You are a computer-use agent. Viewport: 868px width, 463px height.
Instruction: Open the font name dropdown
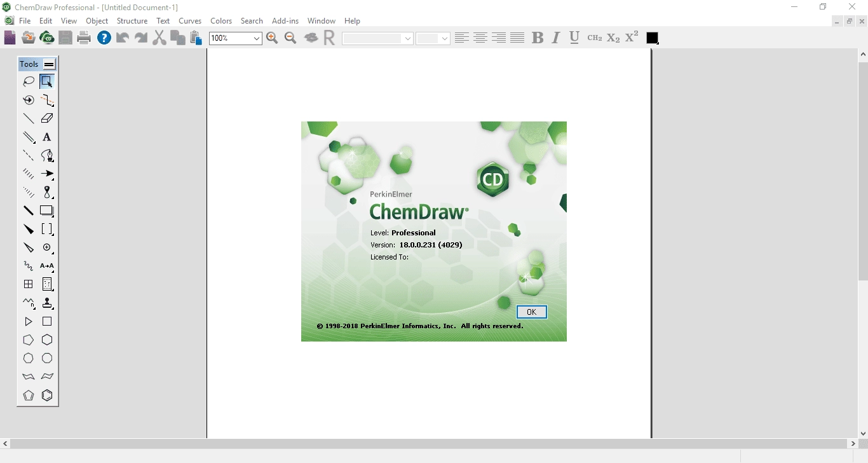click(x=408, y=39)
